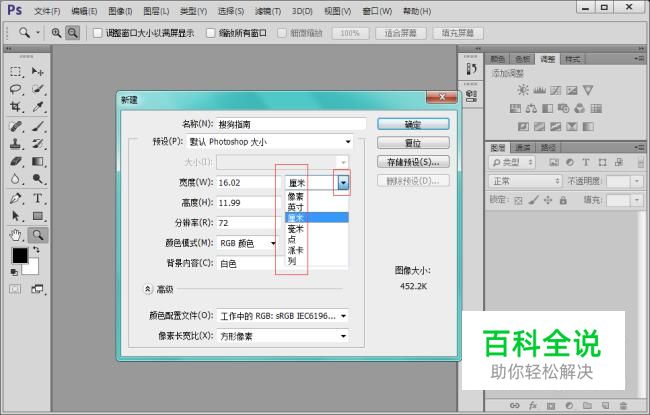The width and height of the screenshot is (650, 415).
Task: Open the 滤镜(T) menu
Action: point(267,11)
